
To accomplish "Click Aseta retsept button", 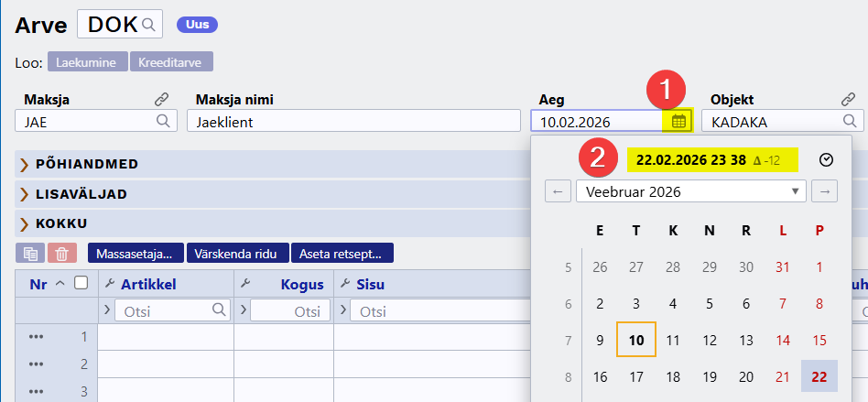I will 342,253.
